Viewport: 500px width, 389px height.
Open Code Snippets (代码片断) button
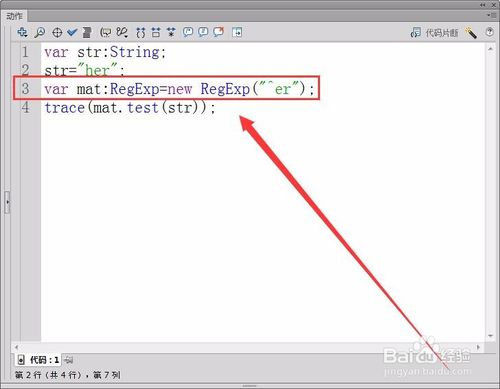coord(434,33)
